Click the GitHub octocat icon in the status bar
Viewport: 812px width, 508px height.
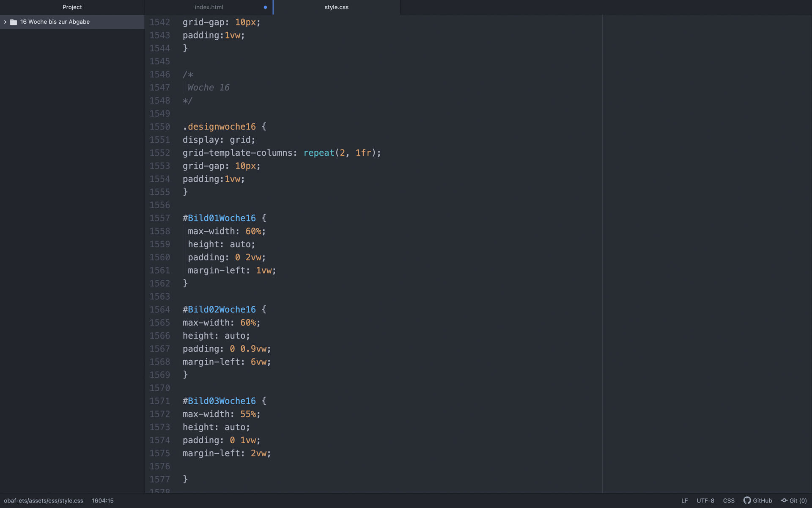[747, 500]
